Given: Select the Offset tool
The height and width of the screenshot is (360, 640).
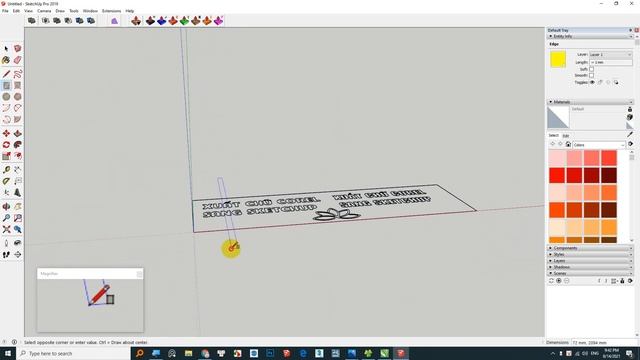Looking at the screenshot, I should [18, 156].
